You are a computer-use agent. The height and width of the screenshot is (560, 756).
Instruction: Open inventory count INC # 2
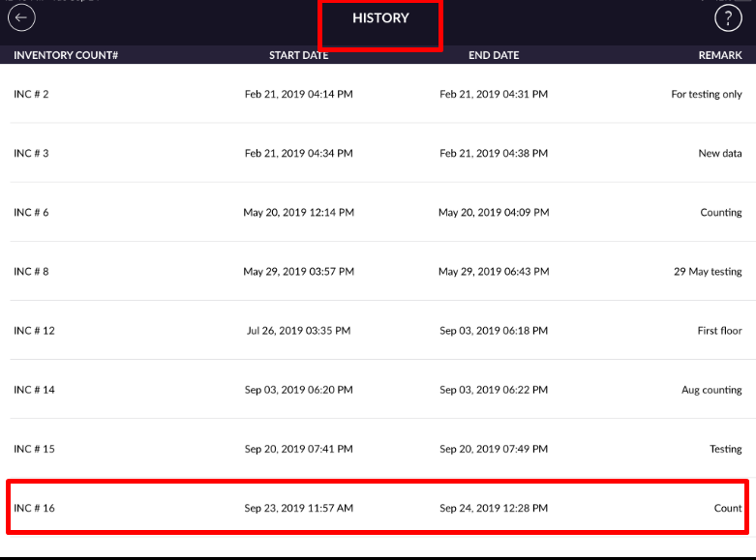[31, 95]
